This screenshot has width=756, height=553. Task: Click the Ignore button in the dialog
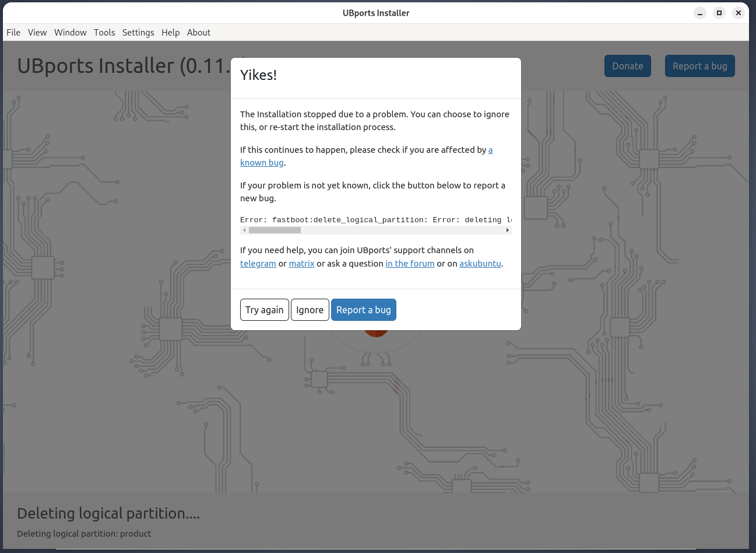(x=310, y=310)
